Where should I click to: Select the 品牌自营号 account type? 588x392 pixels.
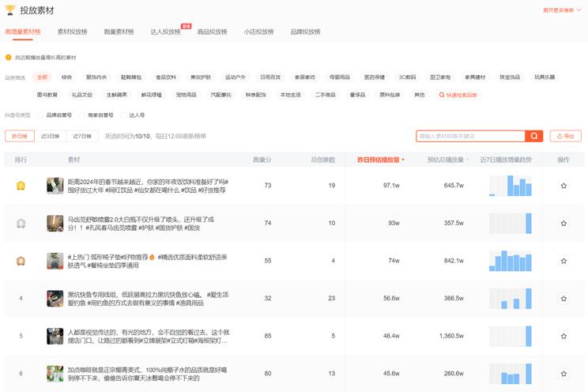tap(41, 115)
